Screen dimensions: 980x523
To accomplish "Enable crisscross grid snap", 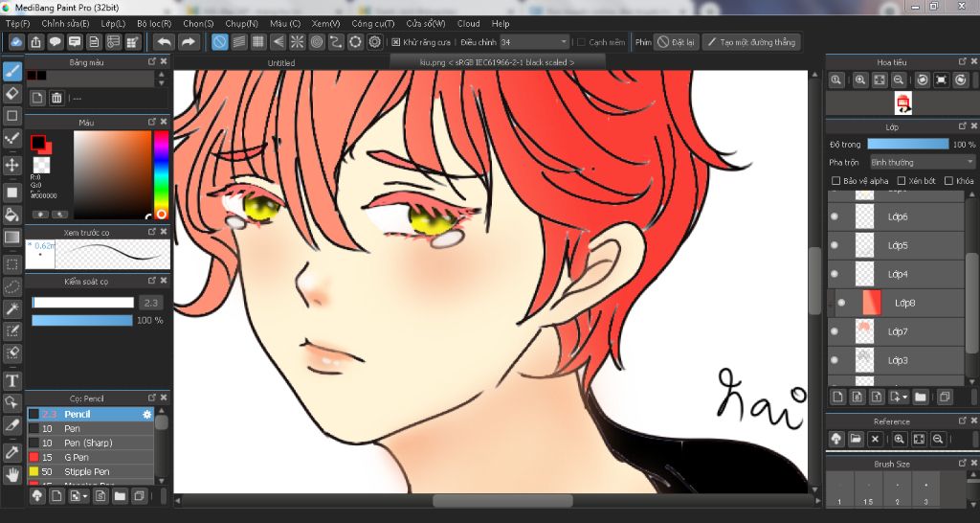I will pos(258,42).
